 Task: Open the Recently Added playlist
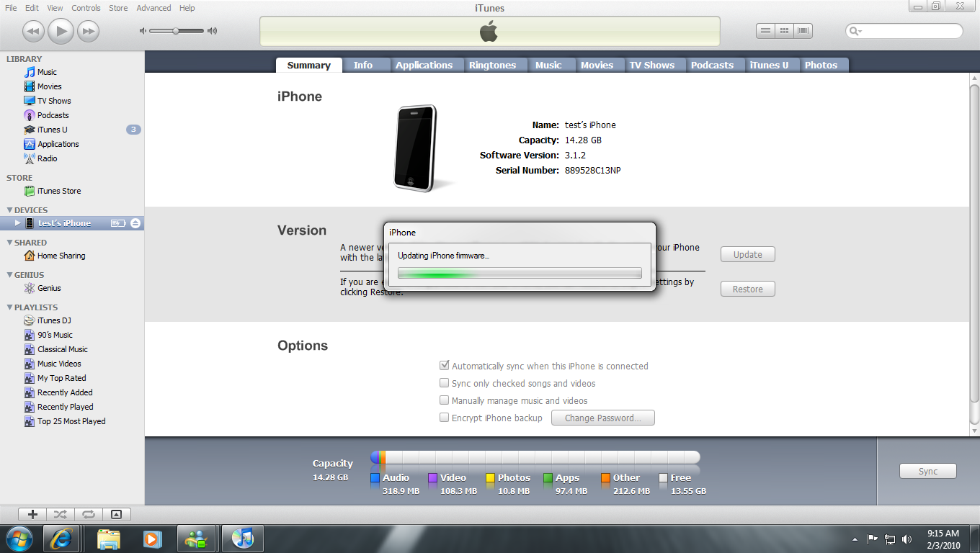coord(58,392)
